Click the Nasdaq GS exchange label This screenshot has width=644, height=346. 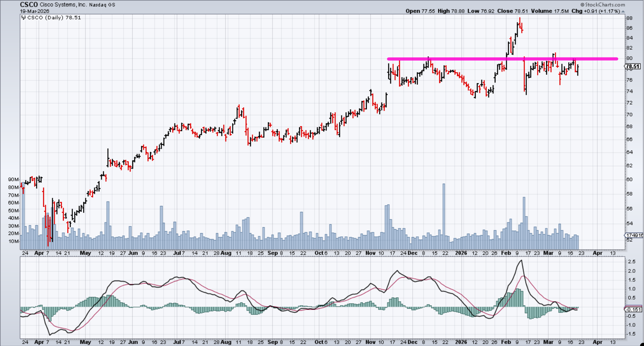pos(102,5)
